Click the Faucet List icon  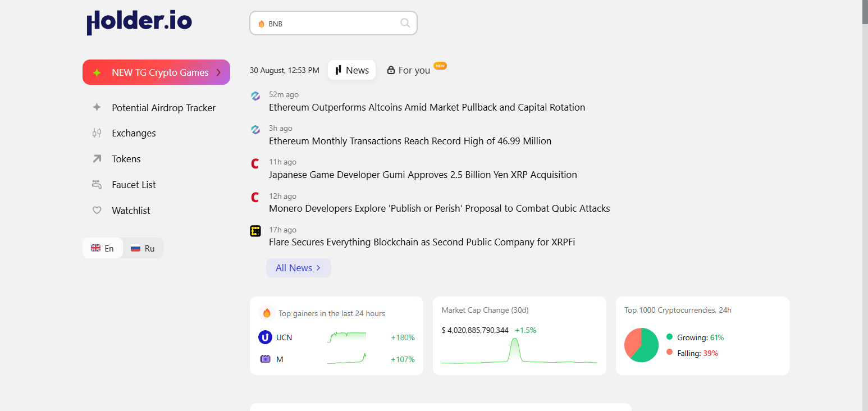tap(97, 184)
